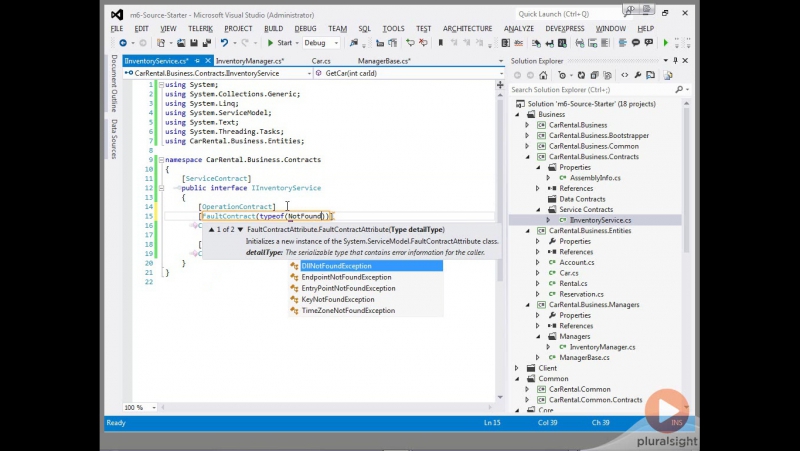
Task: Click the green run arrow near Solution Explorer
Action: 665,43
